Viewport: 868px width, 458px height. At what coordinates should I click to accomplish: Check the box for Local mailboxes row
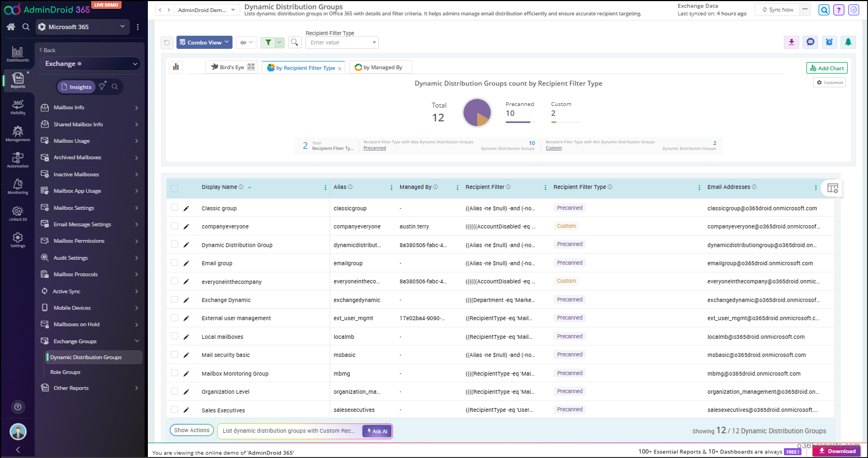coord(174,336)
